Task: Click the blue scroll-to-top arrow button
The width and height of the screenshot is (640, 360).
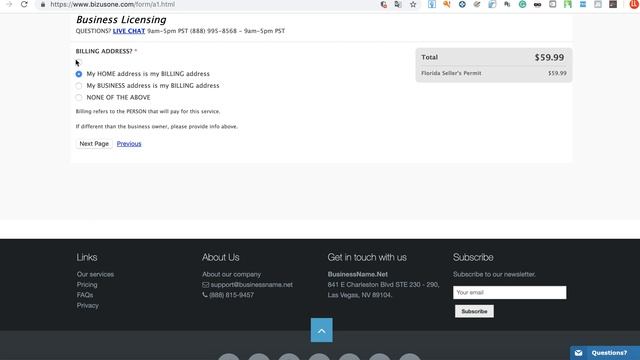Action: 322,330
